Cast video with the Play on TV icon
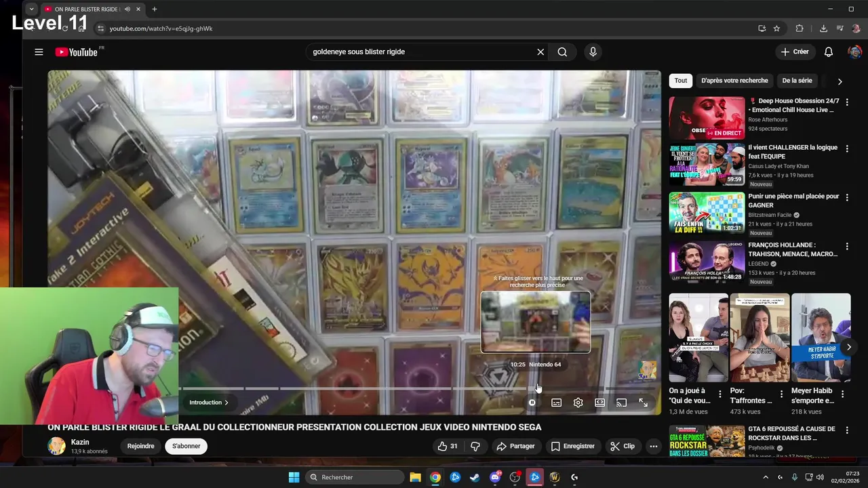 tap(621, 403)
